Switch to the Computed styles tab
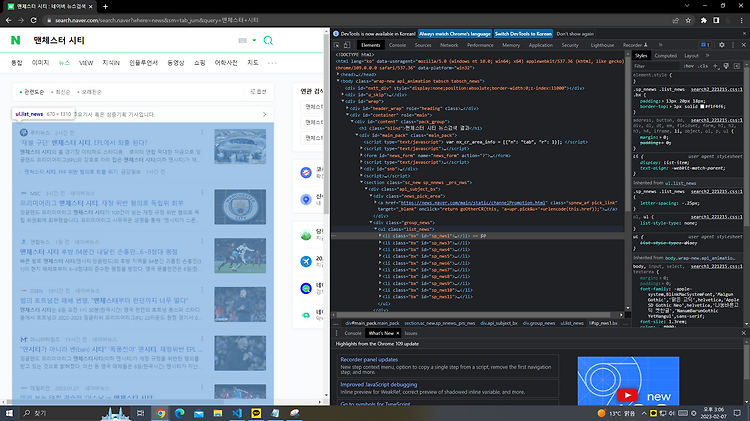The image size is (750, 421). coord(665,56)
